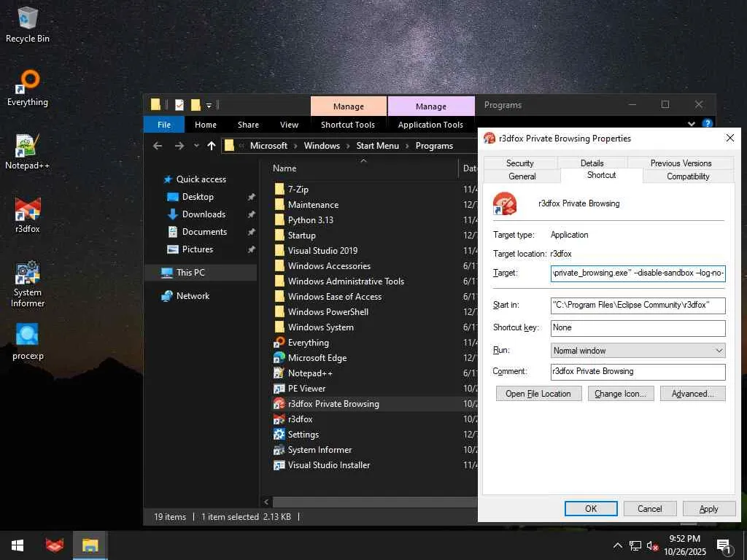Open the r3dfox desktop shortcut
This screenshot has width=747, height=560.
[x=28, y=215]
